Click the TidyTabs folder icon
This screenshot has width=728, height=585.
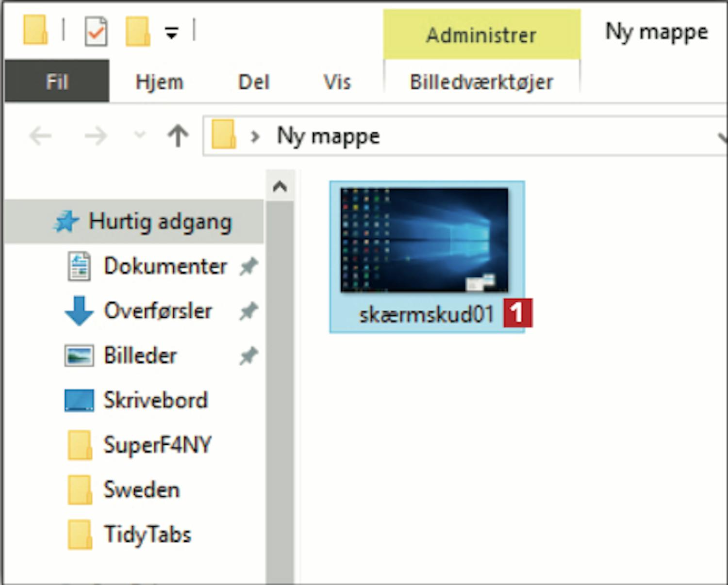click(x=80, y=535)
